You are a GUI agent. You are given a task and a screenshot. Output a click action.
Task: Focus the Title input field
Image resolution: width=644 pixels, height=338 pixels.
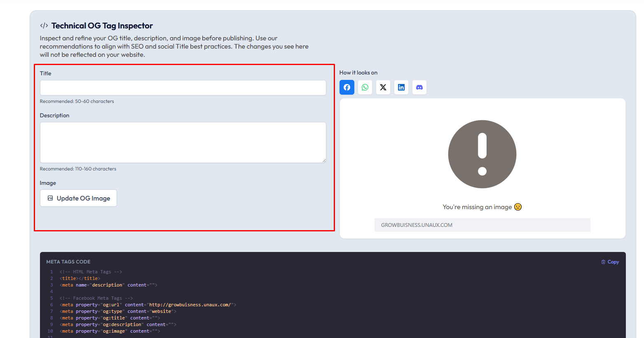(x=183, y=88)
